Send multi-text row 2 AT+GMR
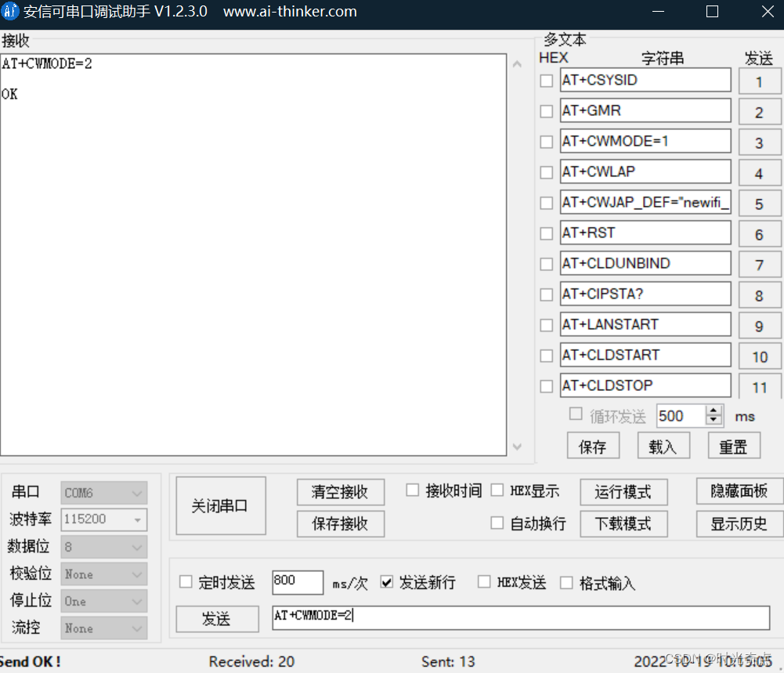The image size is (784, 673). tap(760, 112)
